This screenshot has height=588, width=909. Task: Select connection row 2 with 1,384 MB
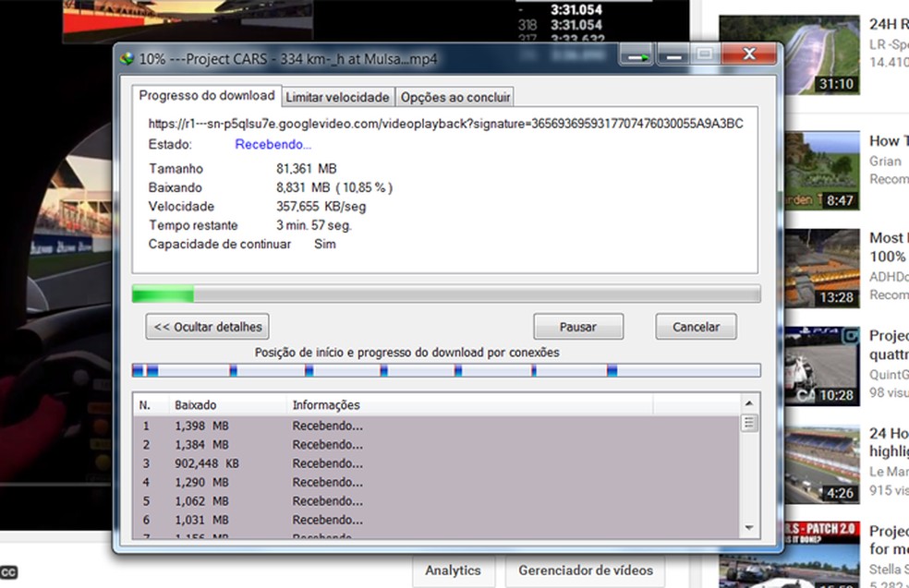coord(437,445)
